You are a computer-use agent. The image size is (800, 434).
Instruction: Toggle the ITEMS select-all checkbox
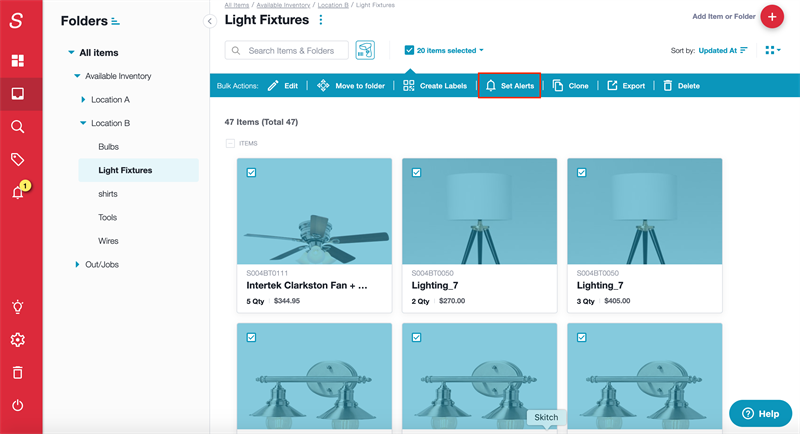[230, 143]
